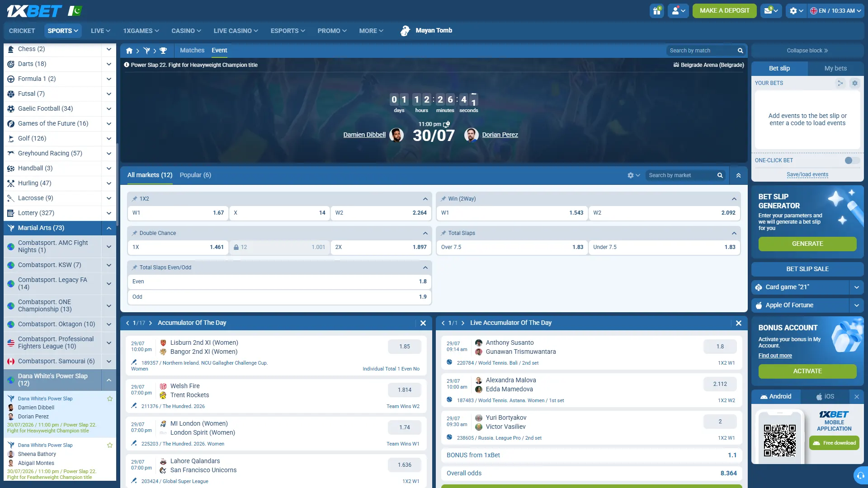Click GENERATE bet slip button
Screen dimensions: 868x488
[807, 244]
